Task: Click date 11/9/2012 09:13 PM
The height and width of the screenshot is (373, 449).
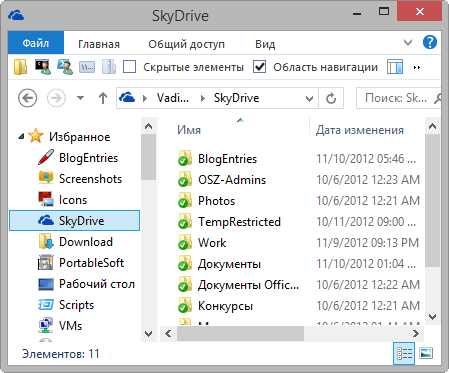Action: coord(367,243)
